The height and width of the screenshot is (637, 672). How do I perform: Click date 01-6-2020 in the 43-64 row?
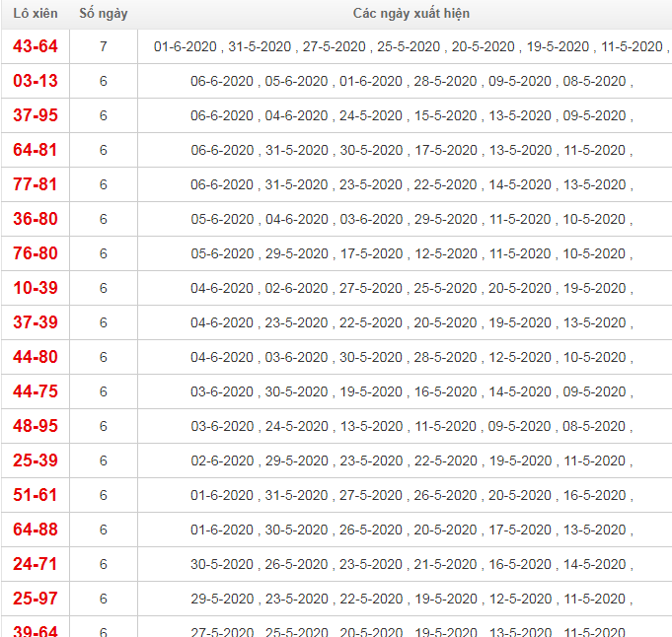coord(186,46)
